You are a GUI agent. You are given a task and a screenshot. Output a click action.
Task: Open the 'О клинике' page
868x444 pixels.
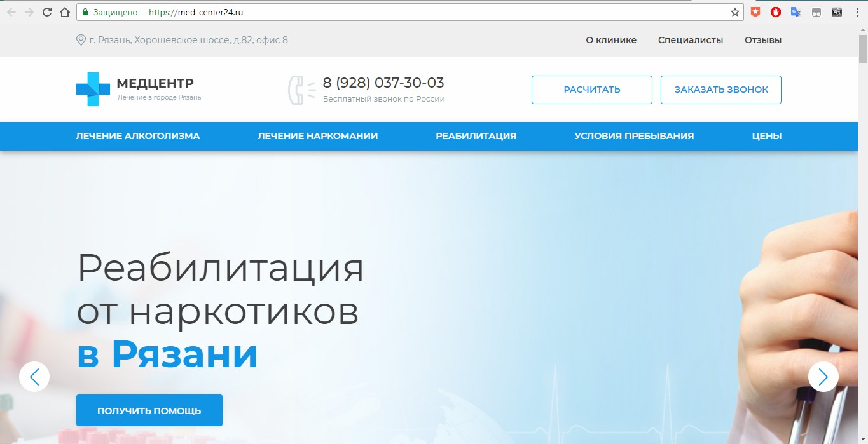pyautogui.click(x=611, y=40)
